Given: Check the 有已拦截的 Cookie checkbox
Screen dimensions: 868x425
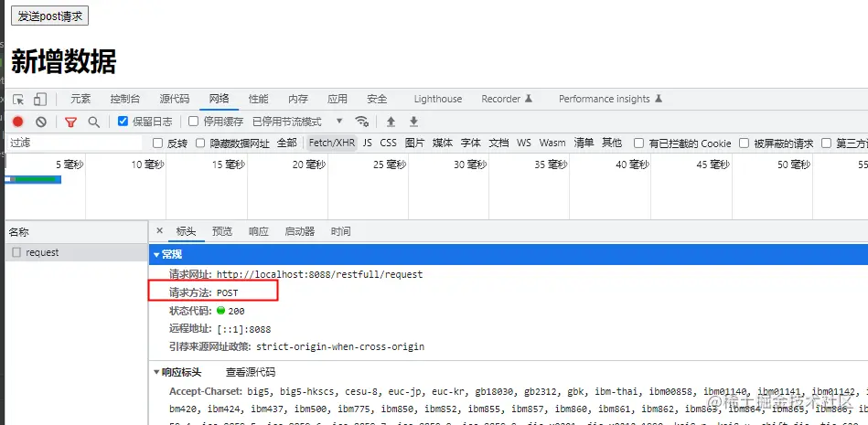Looking at the screenshot, I should (x=638, y=143).
